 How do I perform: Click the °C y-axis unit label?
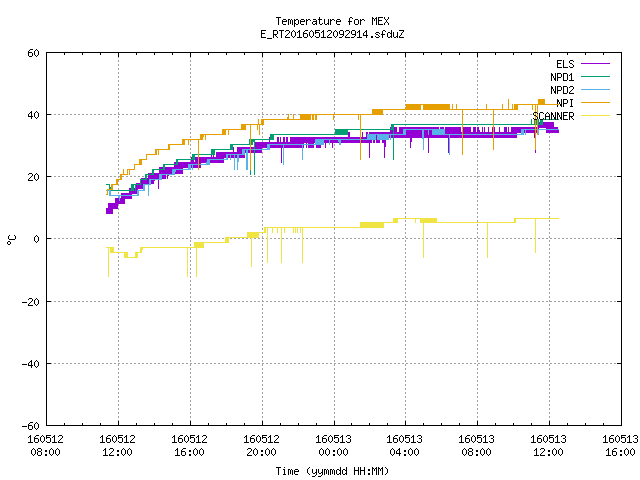12,240
